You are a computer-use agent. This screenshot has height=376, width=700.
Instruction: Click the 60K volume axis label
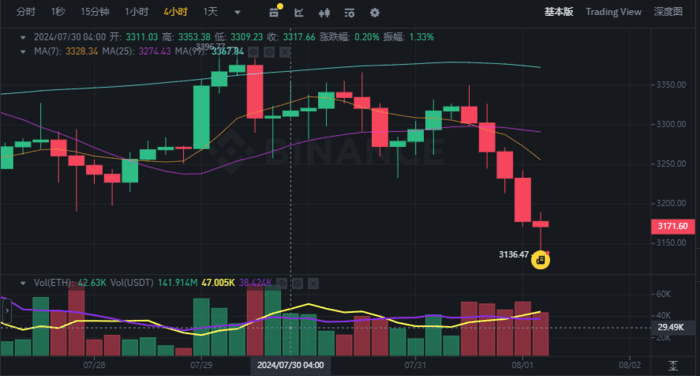pos(663,294)
